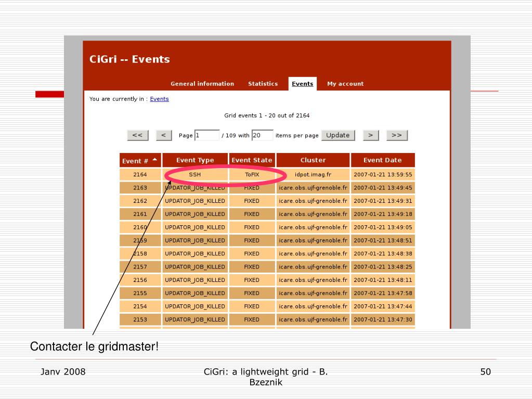Select event number 2157 cell
The width and height of the screenshot is (532, 399).
click(140, 267)
